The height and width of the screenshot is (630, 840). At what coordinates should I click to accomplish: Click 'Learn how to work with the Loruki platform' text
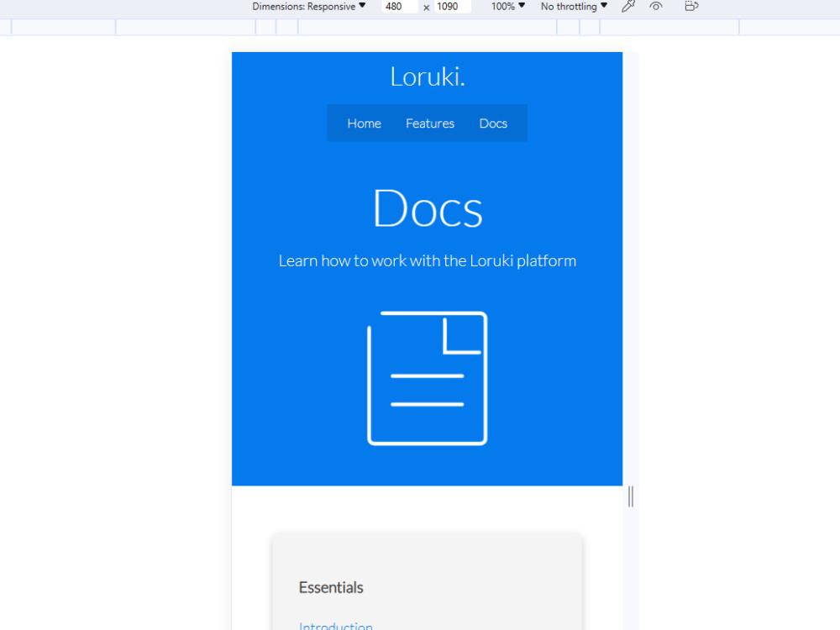click(x=427, y=261)
